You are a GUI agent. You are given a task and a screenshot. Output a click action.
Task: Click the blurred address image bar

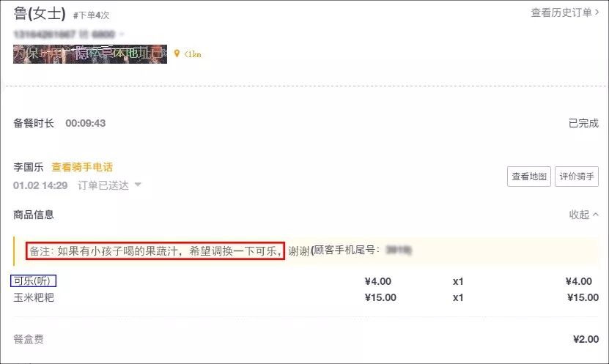click(x=90, y=54)
